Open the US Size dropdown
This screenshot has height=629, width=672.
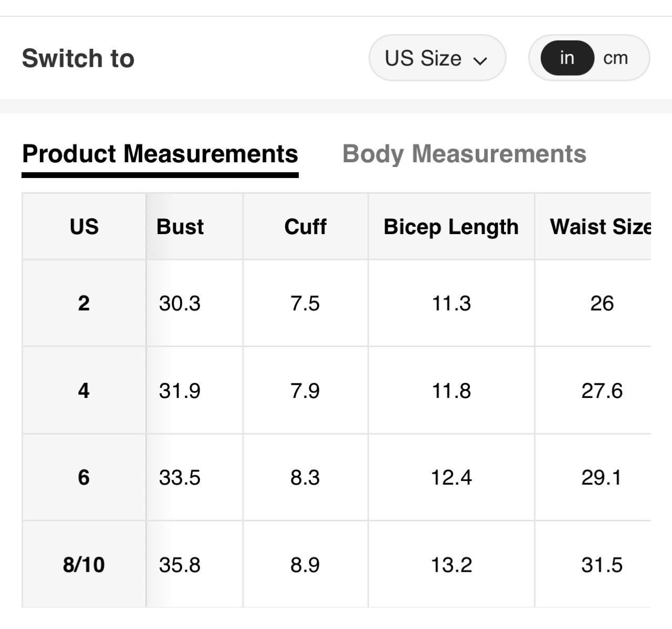point(436,58)
